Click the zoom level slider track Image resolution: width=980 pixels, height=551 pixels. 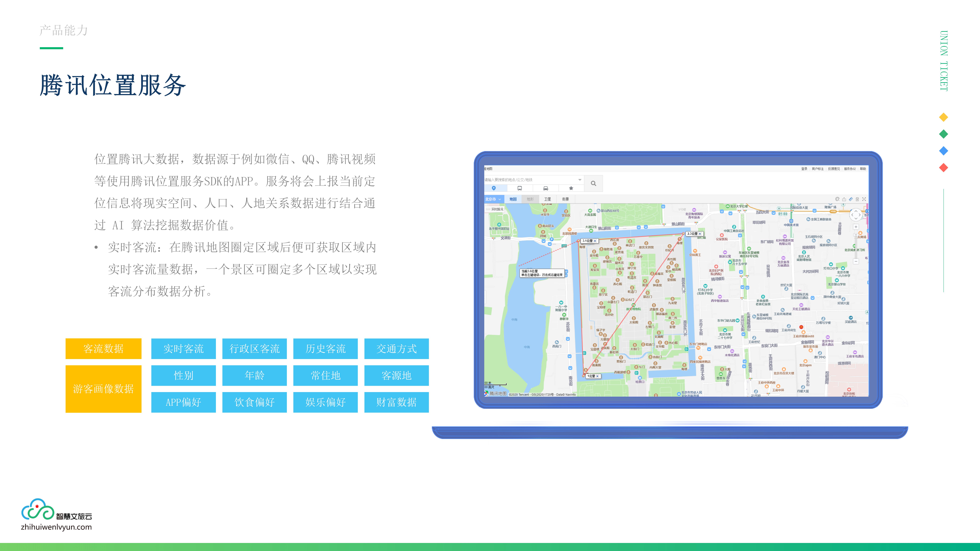point(856,244)
